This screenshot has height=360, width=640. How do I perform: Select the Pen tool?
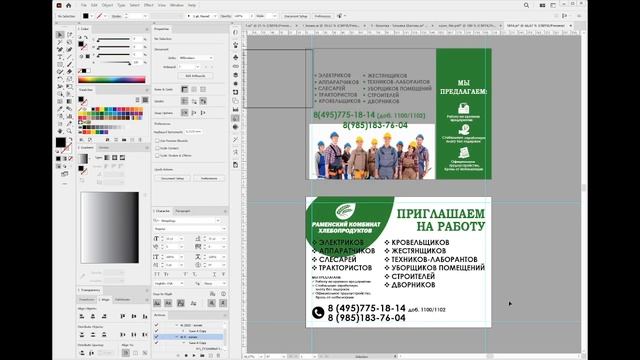(x=60, y=49)
